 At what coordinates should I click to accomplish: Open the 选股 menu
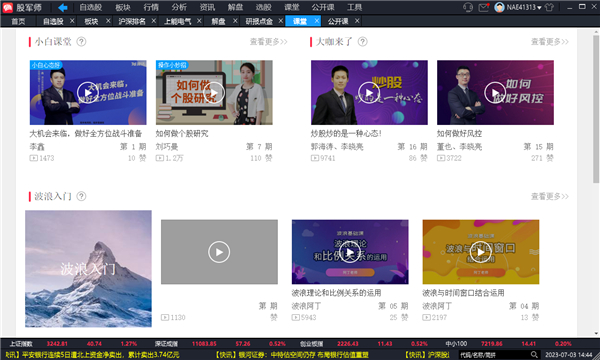tap(264, 7)
